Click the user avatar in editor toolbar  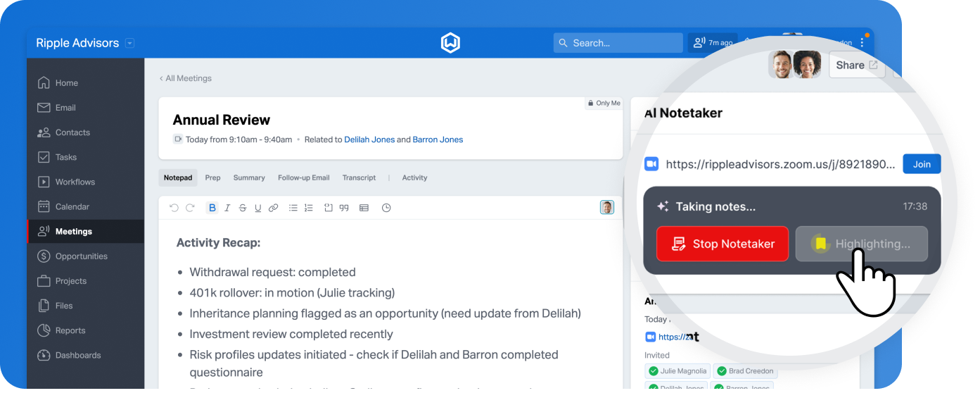pos(606,207)
